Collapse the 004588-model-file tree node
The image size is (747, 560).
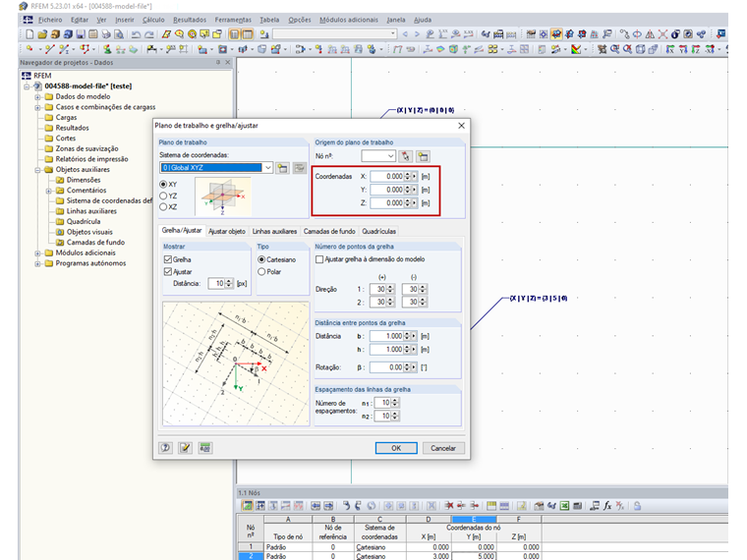point(27,86)
